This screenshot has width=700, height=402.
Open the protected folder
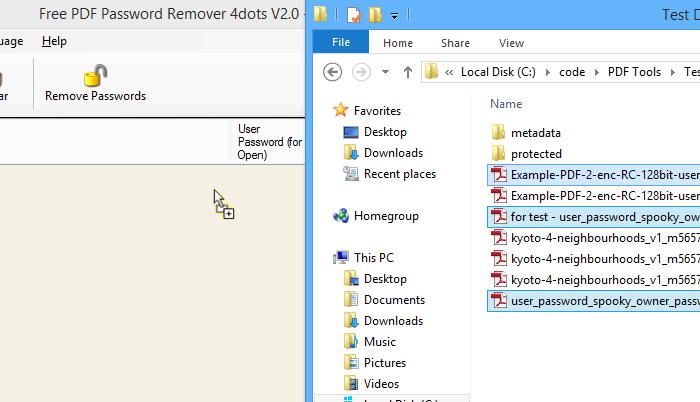[x=535, y=154]
